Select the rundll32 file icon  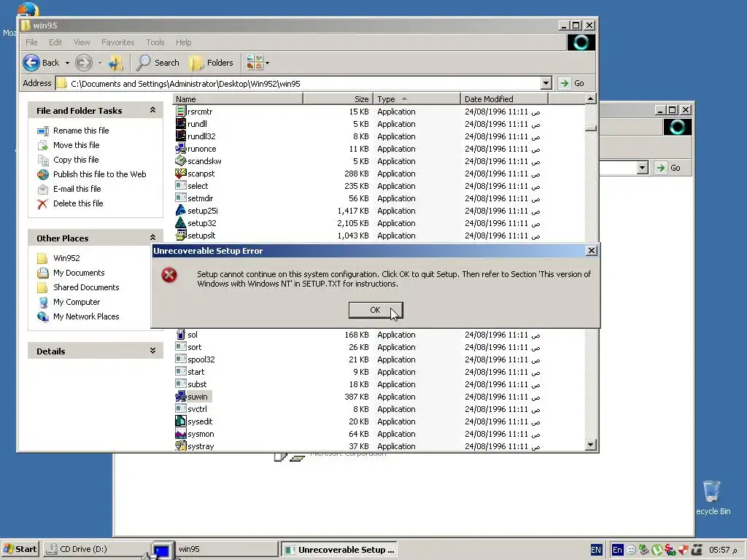[x=181, y=136]
